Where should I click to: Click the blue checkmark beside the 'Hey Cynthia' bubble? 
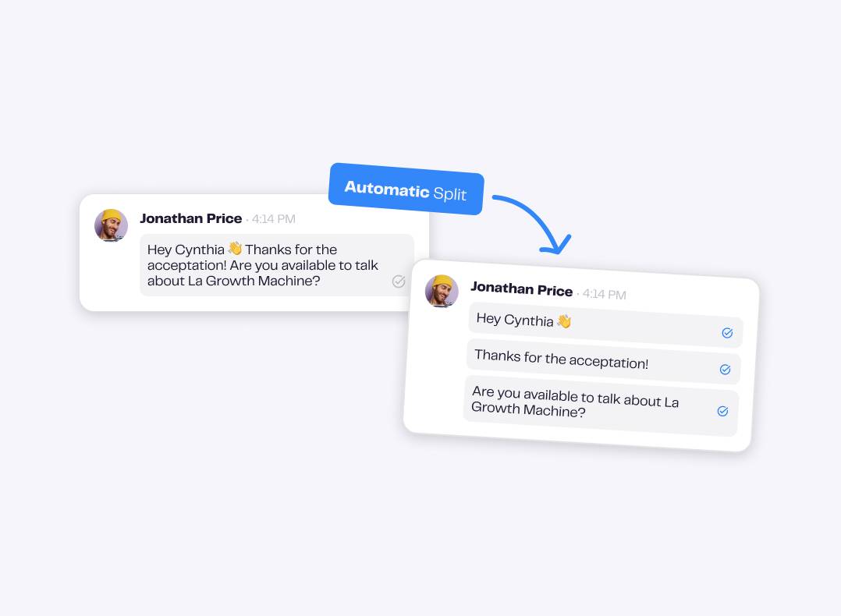tap(727, 333)
